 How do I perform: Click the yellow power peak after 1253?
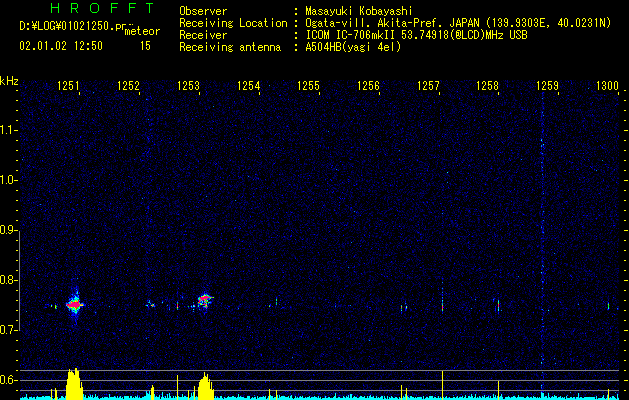[x=206, y=386]
